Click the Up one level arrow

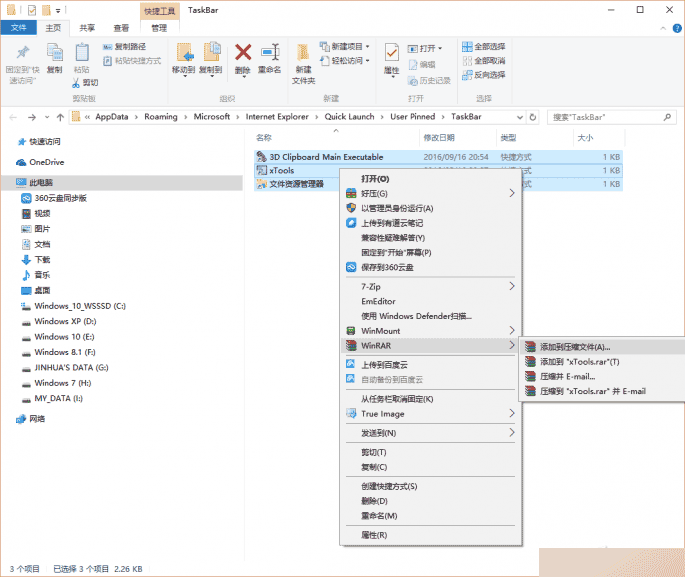tap(60, 117)
